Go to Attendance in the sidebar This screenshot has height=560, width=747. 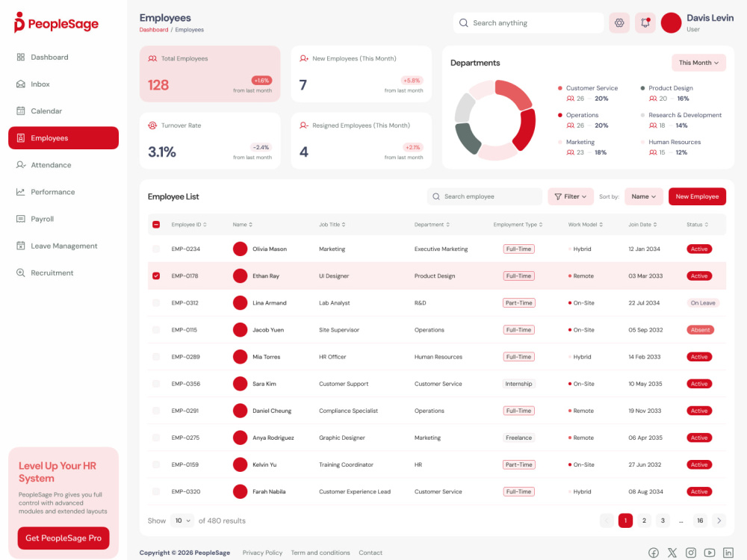click(63, 165)
